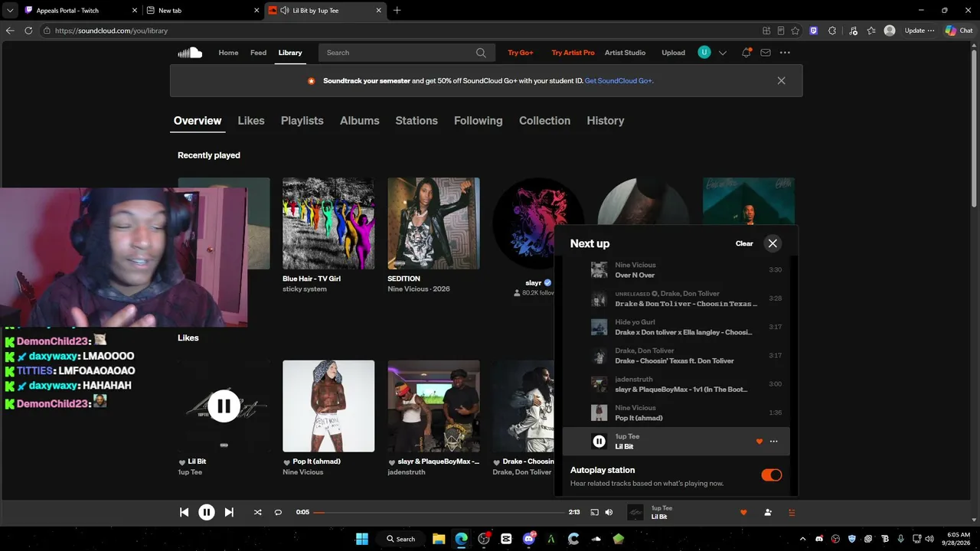Open the Windows Start menu

[362, 539]
